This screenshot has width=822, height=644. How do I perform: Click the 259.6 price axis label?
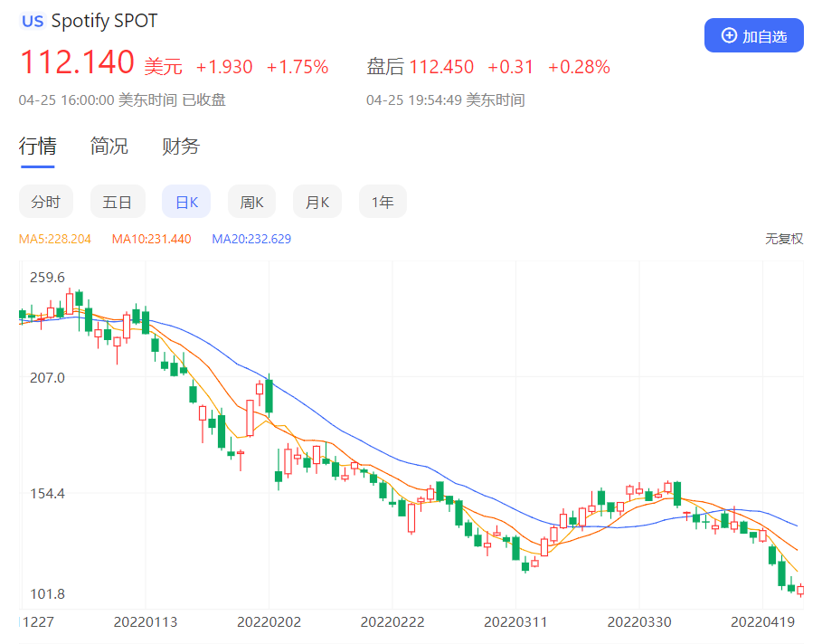47,278
